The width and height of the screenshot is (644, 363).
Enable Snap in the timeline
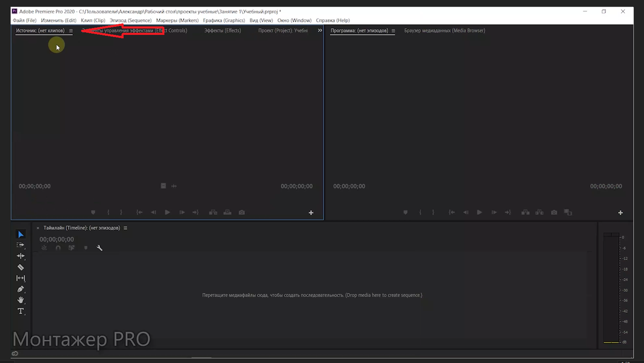[58, 248]
